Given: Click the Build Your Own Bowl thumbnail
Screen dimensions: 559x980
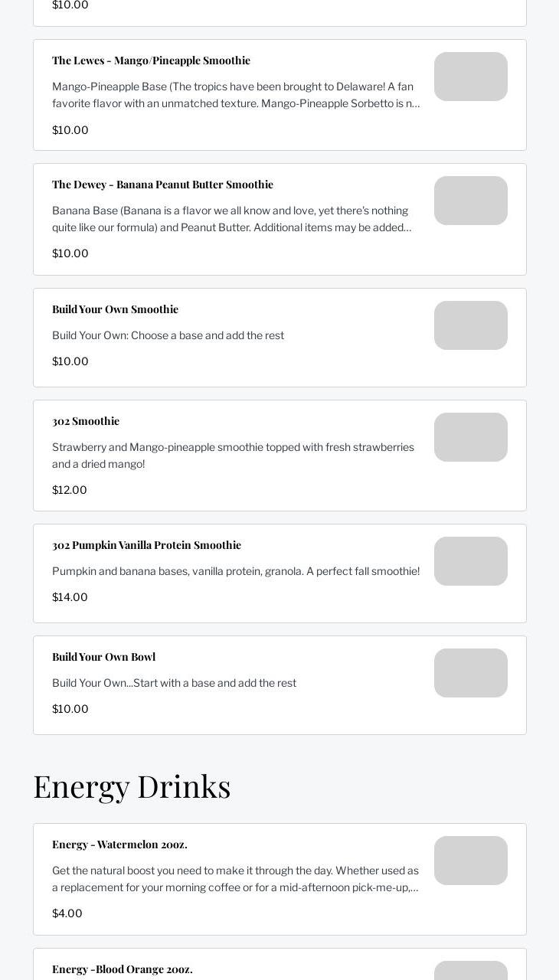Looking at the screenshot, I should (x=470, y=673).
